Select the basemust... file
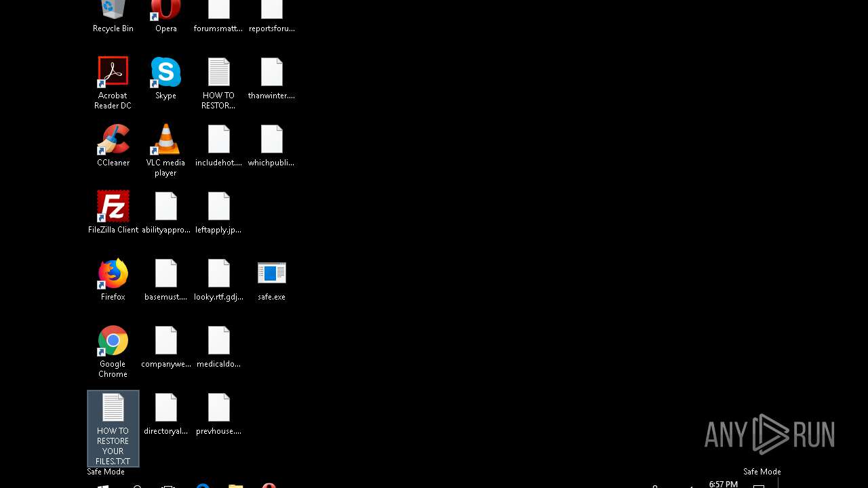This screenshot has width=868, height=488. point(166,280)
